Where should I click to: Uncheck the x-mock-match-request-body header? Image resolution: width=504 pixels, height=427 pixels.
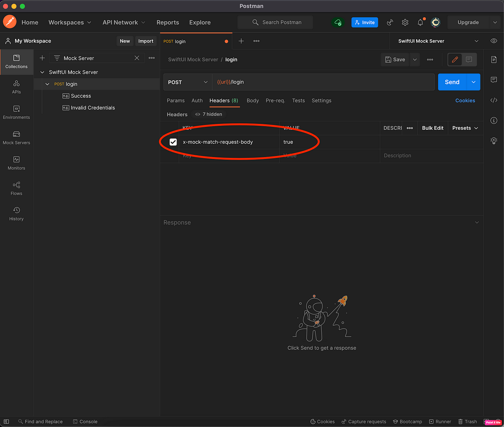point(173,142)
